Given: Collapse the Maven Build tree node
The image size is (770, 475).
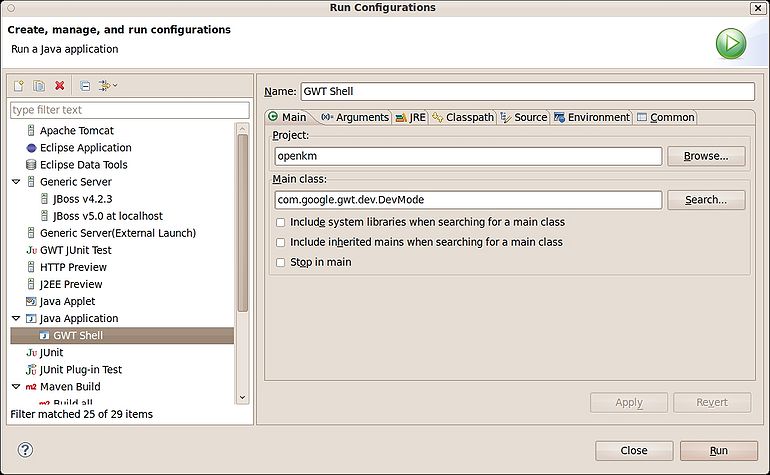Looking at the screenshot, I should pos(16,387).
